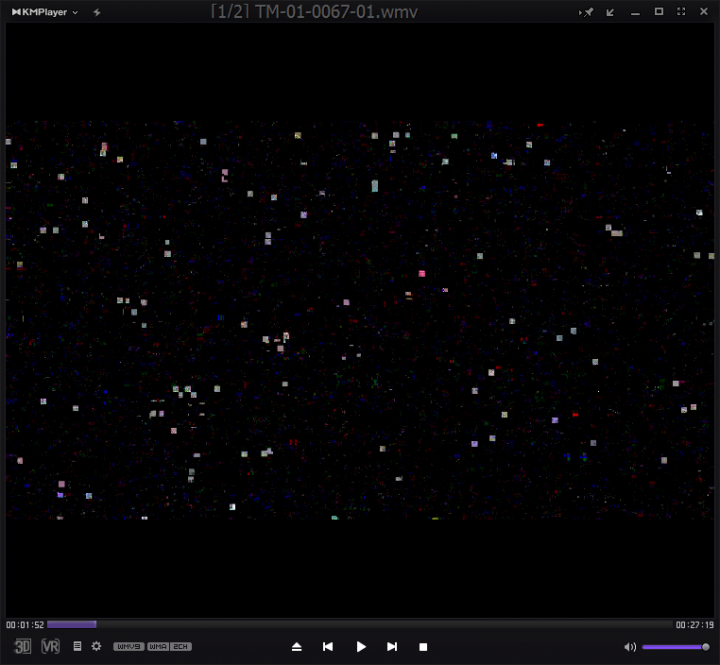The width and height of the screenshot is (720, 665).
Task: Pin the player window on top
Action: pyautogui.click(x=586, y=12)
